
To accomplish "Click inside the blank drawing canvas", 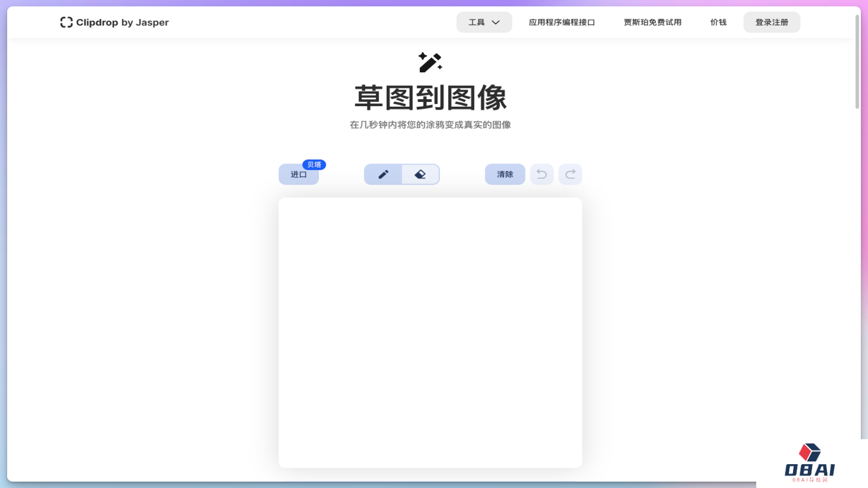I will coord(430,331).
